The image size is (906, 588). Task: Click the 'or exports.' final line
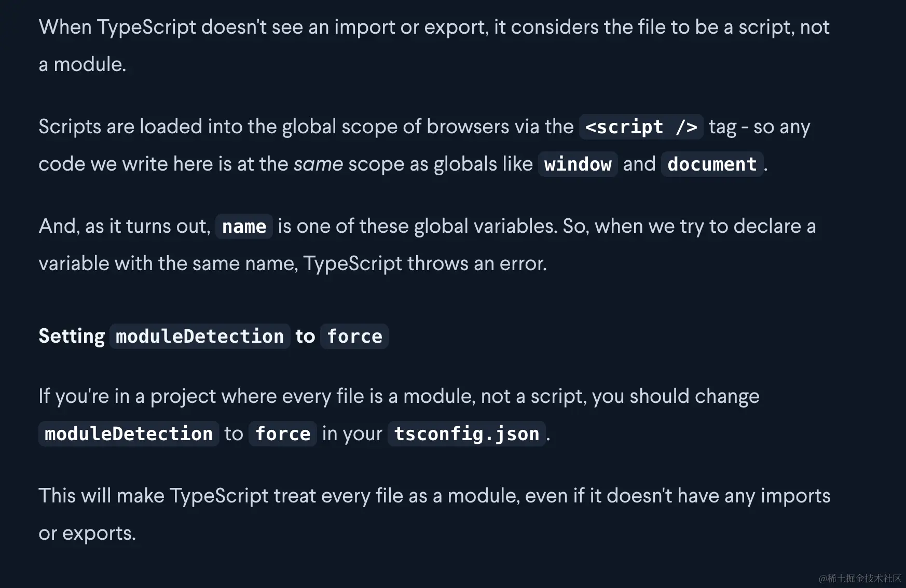point(87,534)
